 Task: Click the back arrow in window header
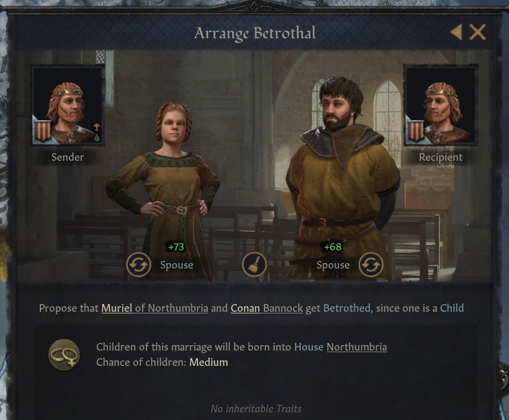tap(457, 32)
